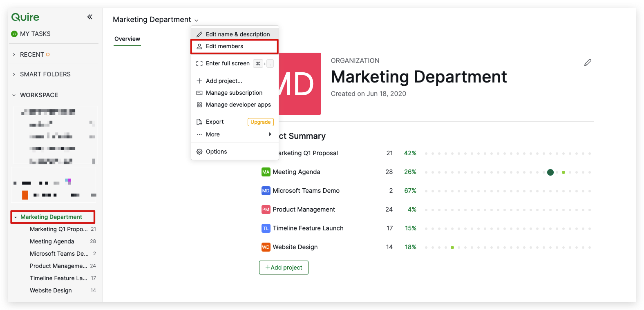The image size is (644, 310).
Task: Open Manage developer apps
Action: 235,105
